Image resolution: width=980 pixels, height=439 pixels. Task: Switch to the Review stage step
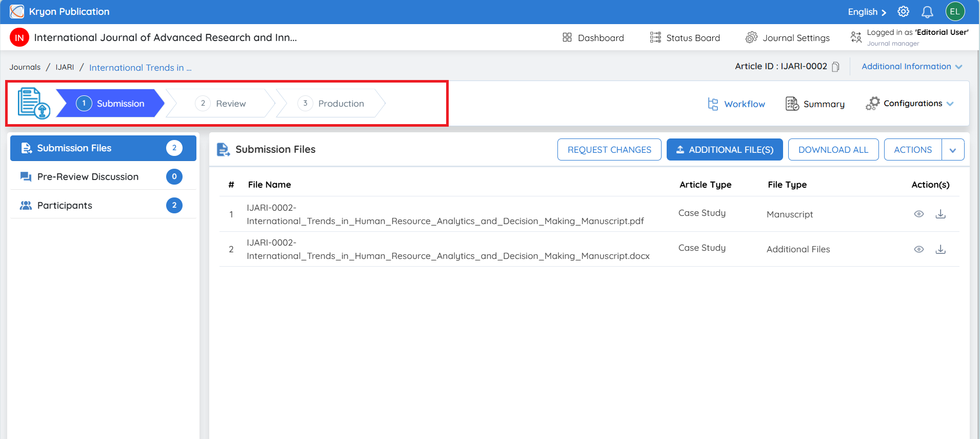[221, 103]
